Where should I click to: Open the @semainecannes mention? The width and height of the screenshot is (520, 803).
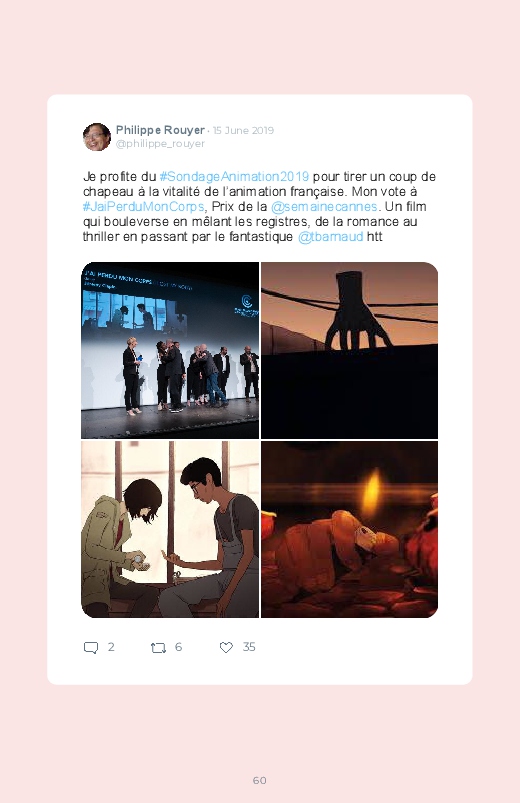[x=324, y=206]
